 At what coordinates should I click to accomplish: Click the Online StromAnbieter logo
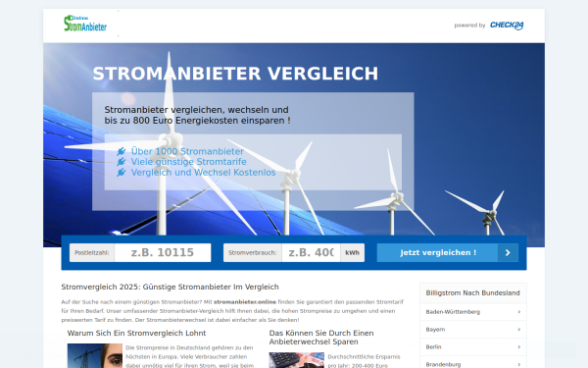coord(85,24)
